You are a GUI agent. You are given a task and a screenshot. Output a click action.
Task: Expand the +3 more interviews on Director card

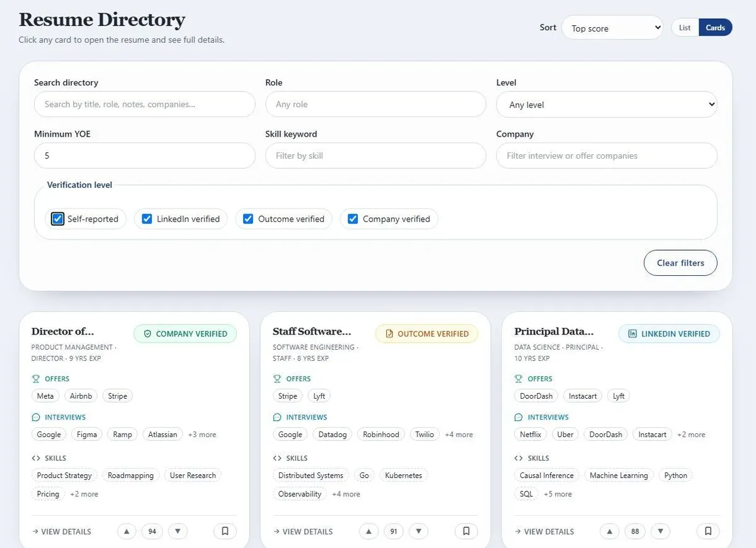[x=202, y=435]
